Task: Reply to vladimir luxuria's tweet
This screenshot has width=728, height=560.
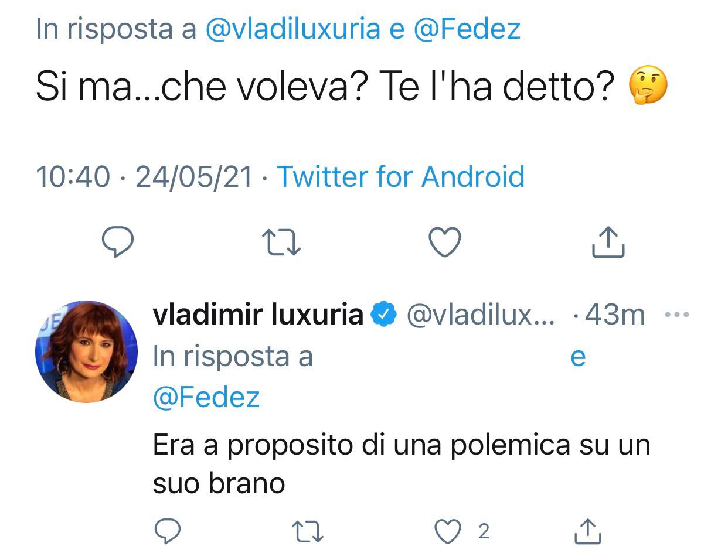Action: coord(168,531)
